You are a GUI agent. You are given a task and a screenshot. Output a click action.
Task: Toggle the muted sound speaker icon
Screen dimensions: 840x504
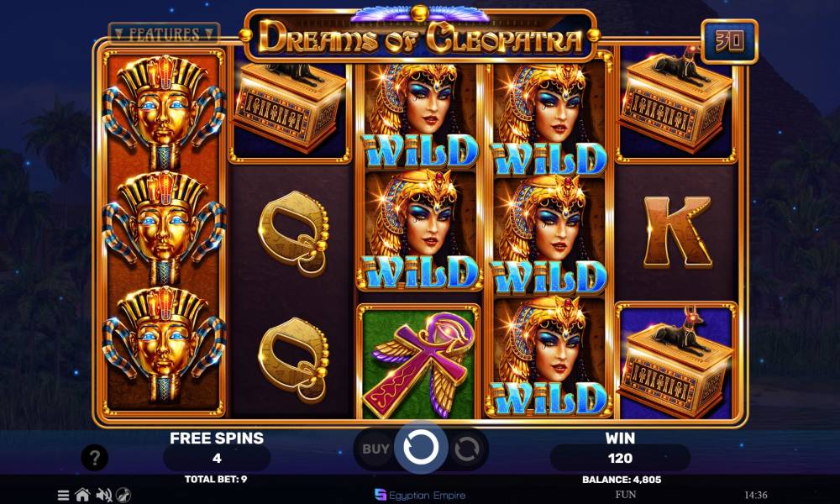103,495
